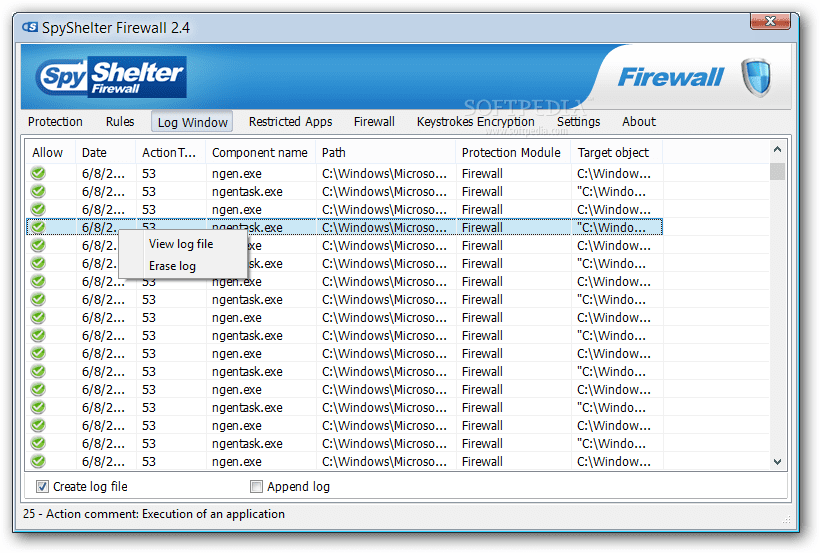This screenshot has height=553, width=820.
Task: Click the Path cell in the highlighted row
Action: pyautogui.click(x=385, y=228)
